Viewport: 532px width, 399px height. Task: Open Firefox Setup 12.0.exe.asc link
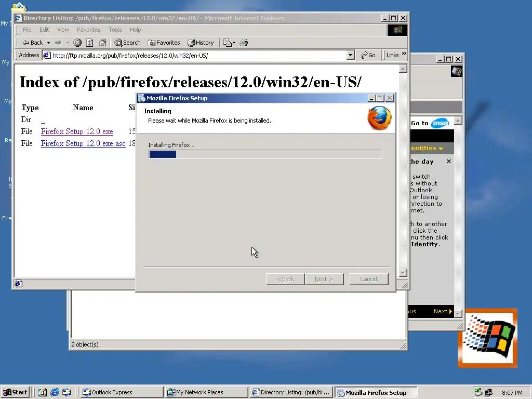[x=83, y=143]
